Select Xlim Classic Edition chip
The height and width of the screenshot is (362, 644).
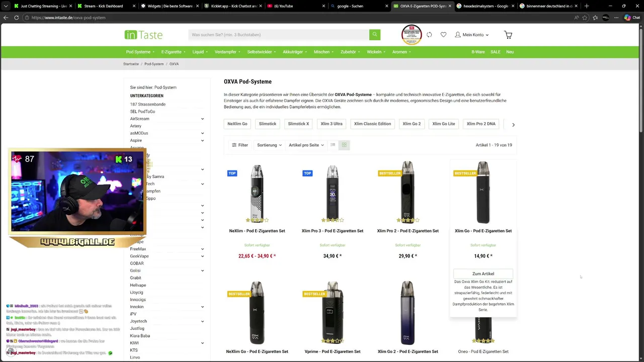pyautogui.click(x=372, y=124)
